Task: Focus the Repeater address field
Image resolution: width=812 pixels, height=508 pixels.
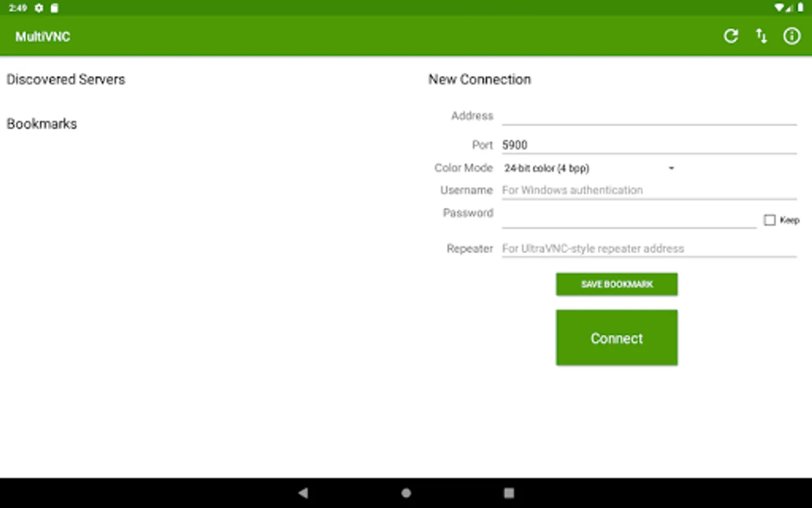Action: (x=649, y=248)
